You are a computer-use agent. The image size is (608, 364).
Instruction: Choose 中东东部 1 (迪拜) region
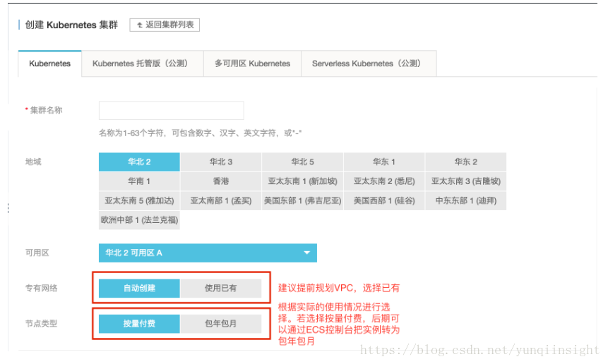point(465,200)
